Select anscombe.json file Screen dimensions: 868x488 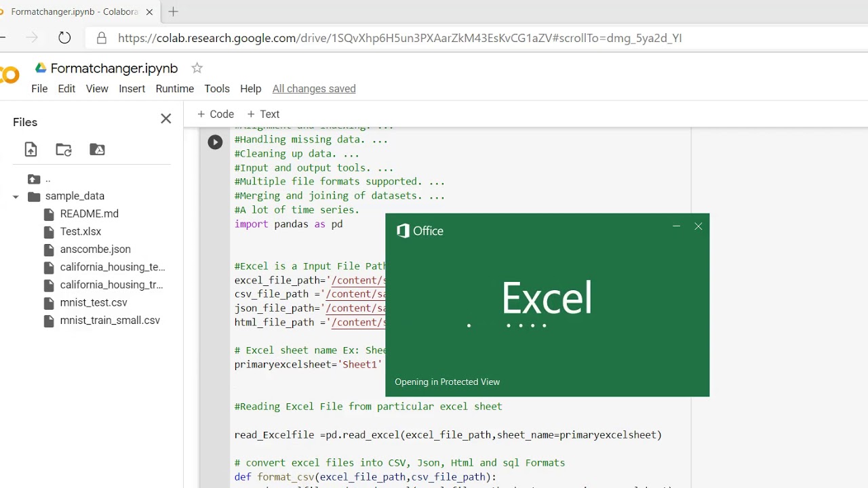(x=96, y=249)
